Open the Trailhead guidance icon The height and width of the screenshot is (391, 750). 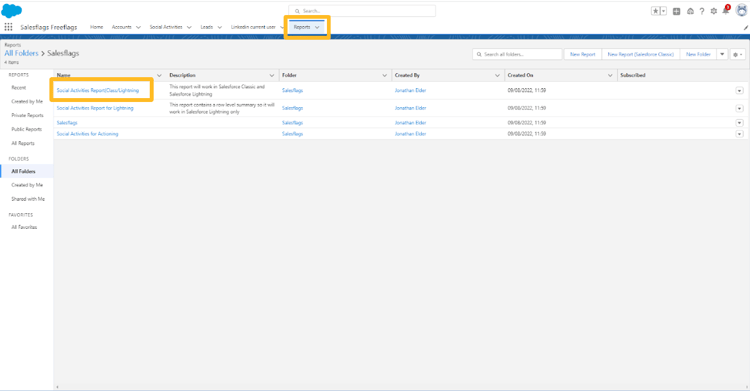click(x=690, y=11)
